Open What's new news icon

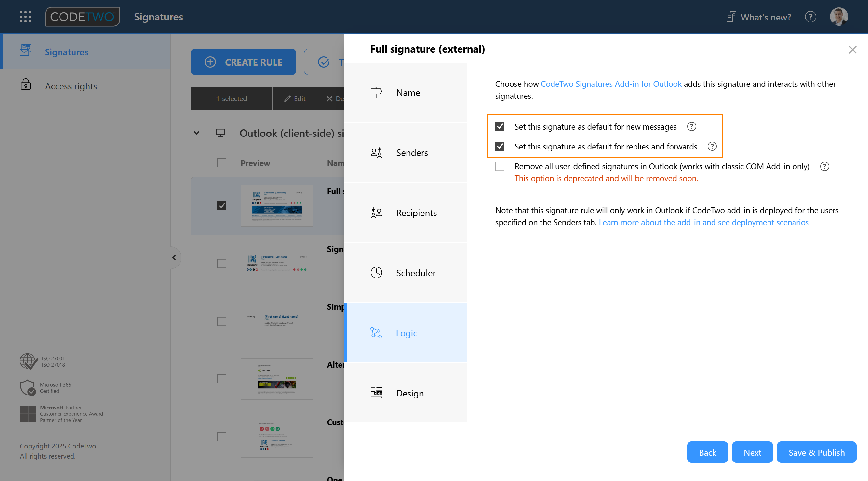(x=731, y=17)
